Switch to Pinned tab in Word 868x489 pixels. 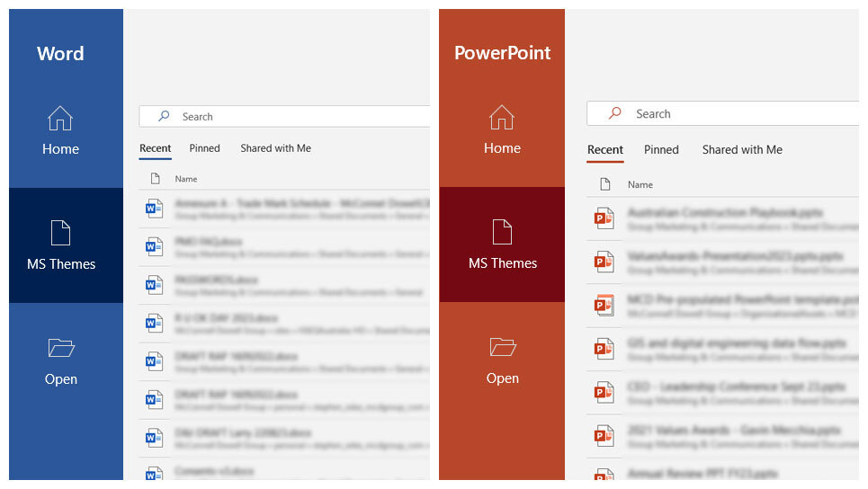(x=205, y=148)
